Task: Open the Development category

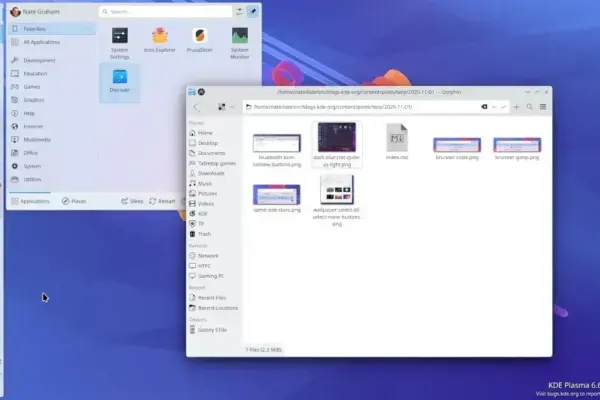Action: click(52, 60)
